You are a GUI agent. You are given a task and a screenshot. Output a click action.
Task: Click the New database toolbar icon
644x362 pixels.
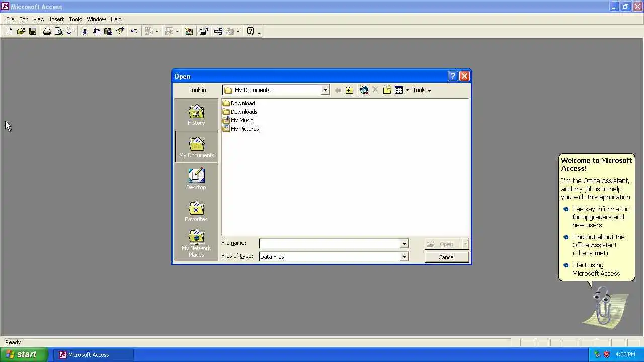pos(9,31)
